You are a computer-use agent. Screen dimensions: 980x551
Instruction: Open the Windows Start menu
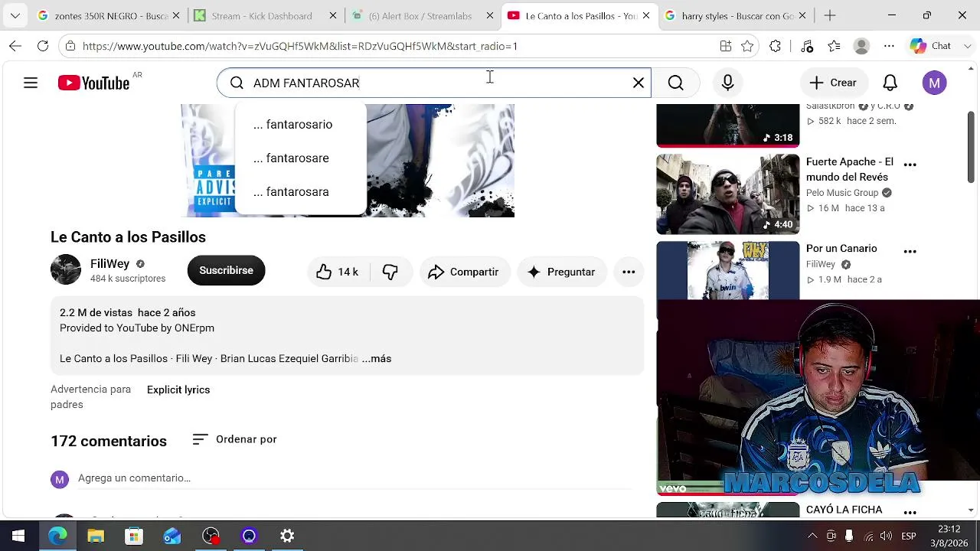18,536
